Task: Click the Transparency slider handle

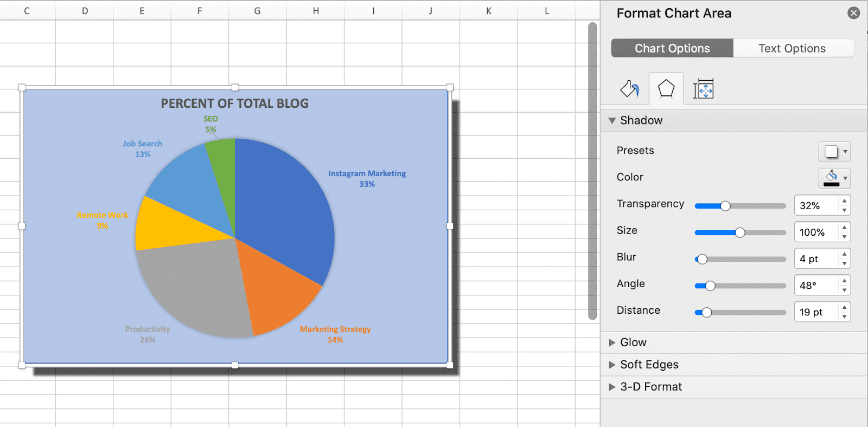Action: tap(725, 206)
